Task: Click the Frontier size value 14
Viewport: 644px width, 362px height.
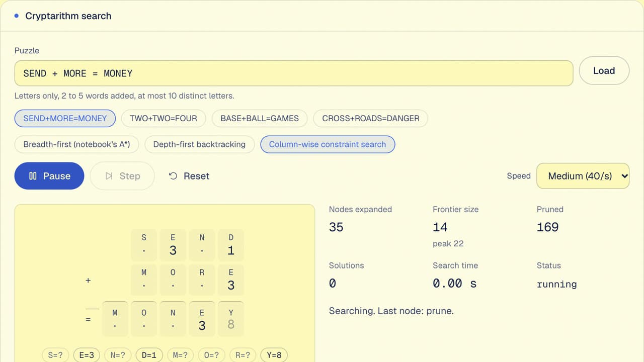Action: click(440, 227)
